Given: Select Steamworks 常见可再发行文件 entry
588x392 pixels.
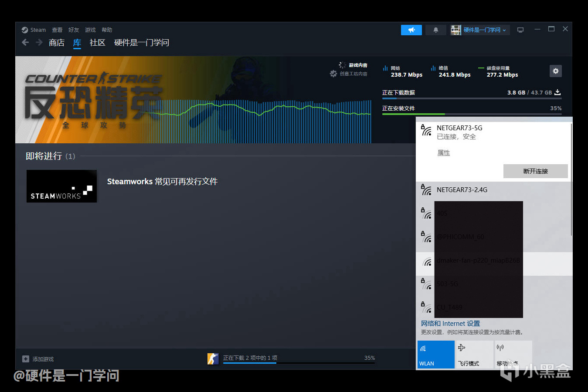Looking at the screenshot, I should coord(162,182).
